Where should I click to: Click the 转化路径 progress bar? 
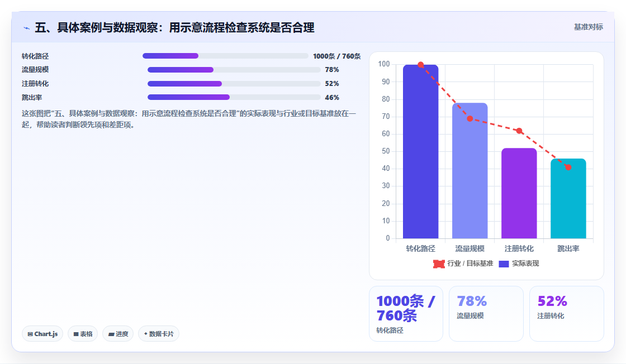(x=225, y=56)
